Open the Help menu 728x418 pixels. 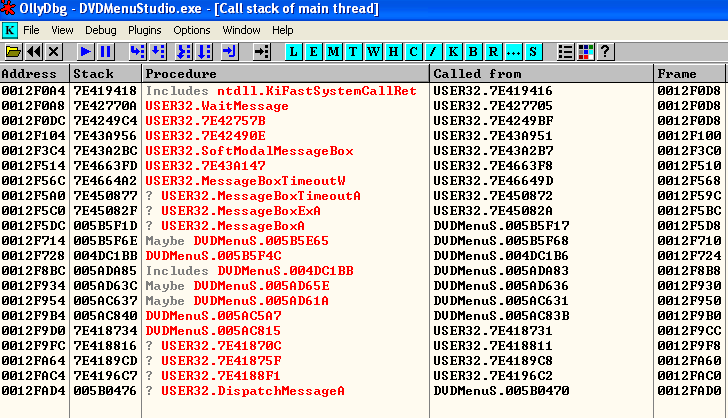pos(283,30)
